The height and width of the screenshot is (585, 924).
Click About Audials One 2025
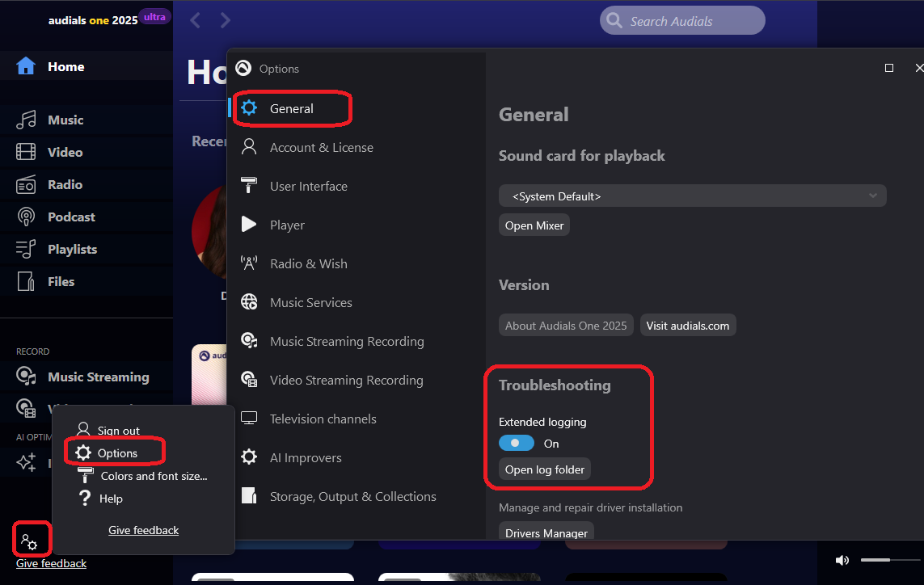(x=566, y=325)
